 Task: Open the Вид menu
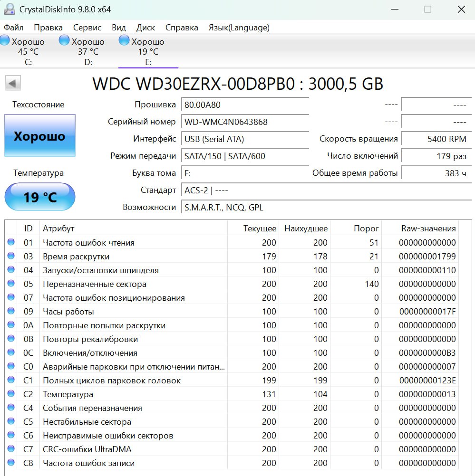click(x=118, y=28)
